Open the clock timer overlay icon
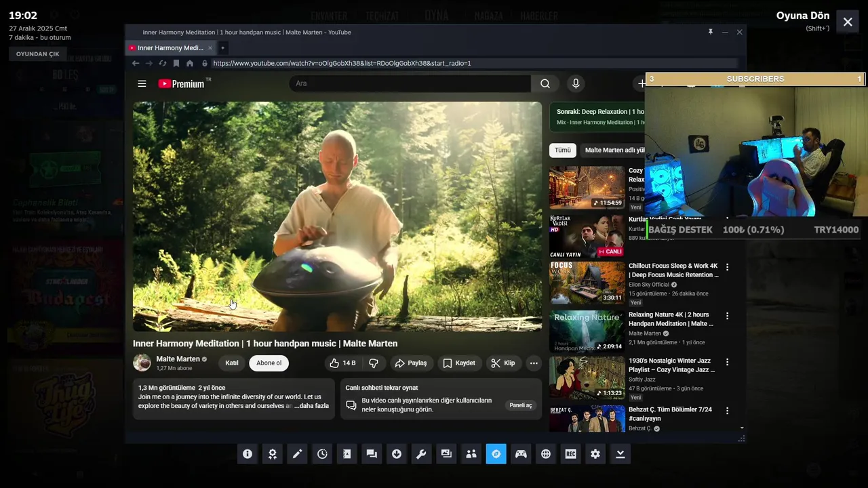The image size is (868, 488). click(322, 454)
